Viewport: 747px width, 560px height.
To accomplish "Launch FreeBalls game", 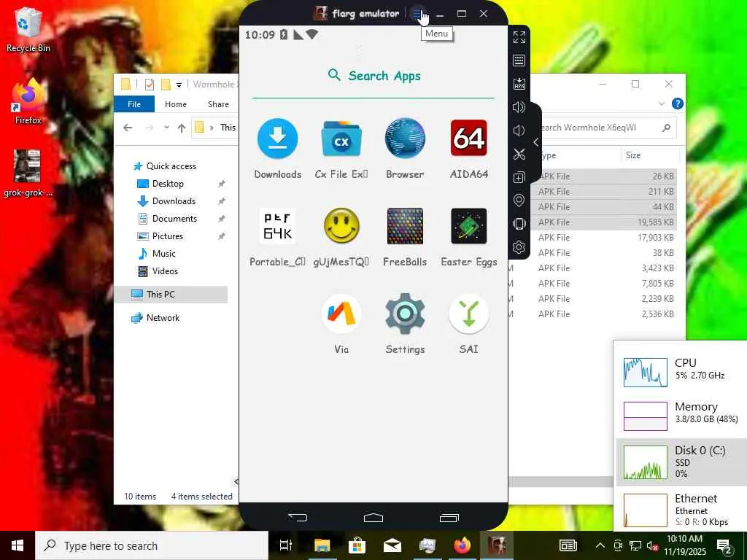I will (x=405, y=226).
